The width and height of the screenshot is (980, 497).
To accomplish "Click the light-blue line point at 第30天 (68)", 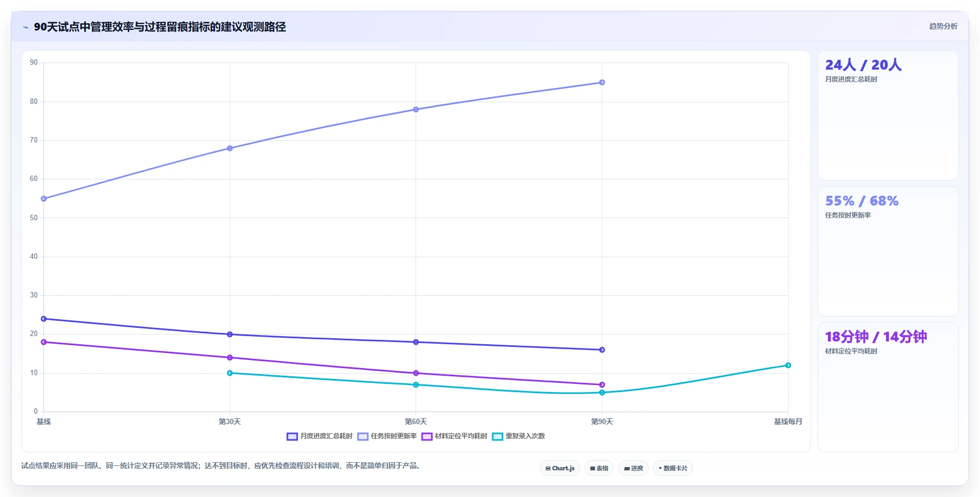I will click(230, 148).
